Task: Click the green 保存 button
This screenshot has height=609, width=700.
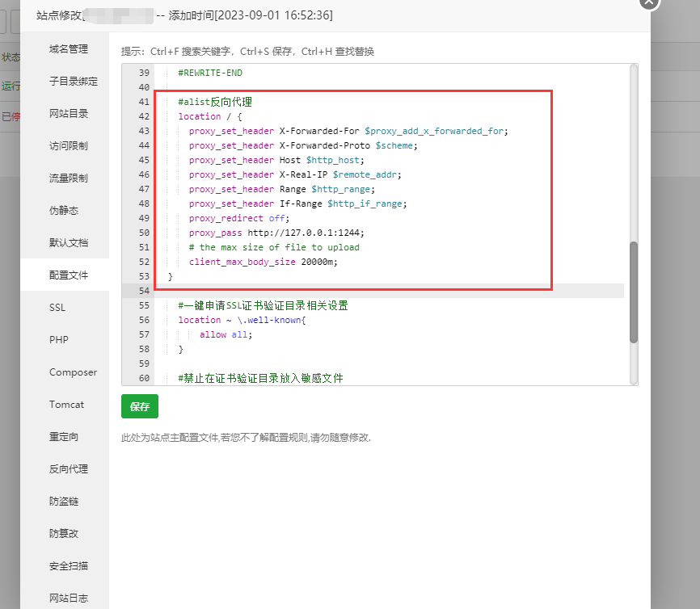Action: click(x=140, y=406)
